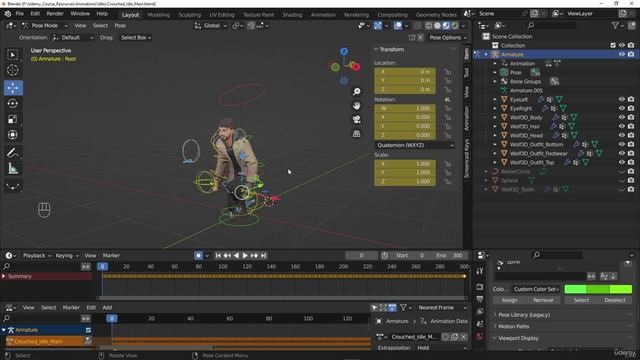Click the Remove bone group button
Screen dimensions: 640x360
point(543,300)
